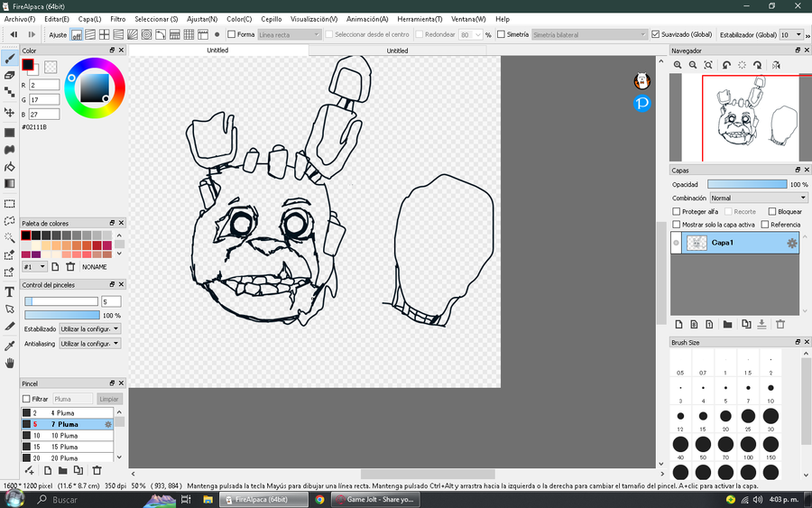The image size is (812, 508).
Task: Open FireAlpaca in the taskbar
Action: [263, 500]
